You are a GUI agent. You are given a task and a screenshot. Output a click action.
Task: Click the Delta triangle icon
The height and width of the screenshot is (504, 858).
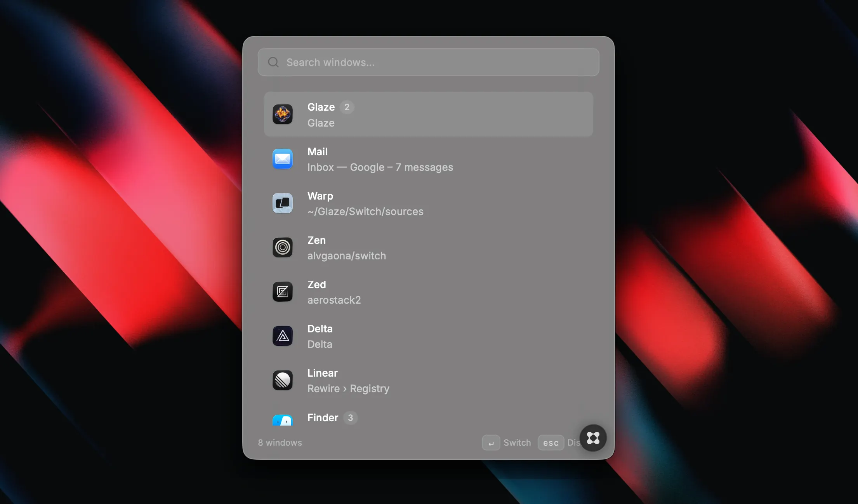pyautogui.click(x=283, y=336)
